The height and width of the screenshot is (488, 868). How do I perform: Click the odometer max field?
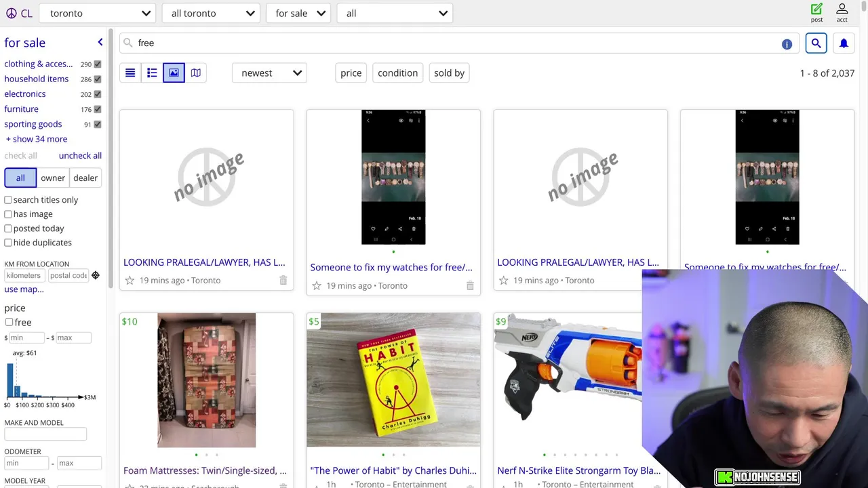point(79,464)
